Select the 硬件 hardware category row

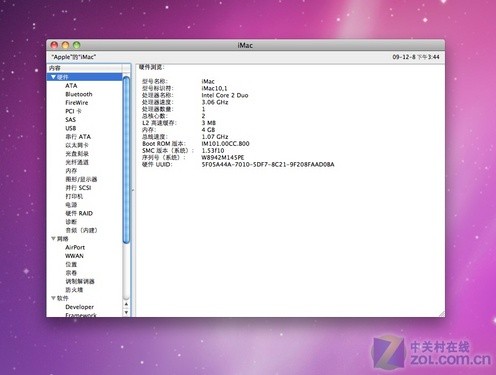pyautogui.click(x=85, y=77)
